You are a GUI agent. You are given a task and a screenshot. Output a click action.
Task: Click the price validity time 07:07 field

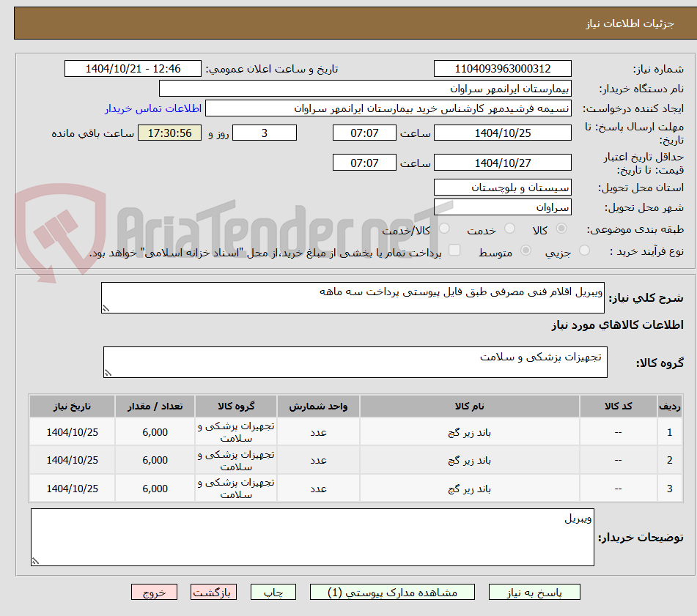[364, 163]
